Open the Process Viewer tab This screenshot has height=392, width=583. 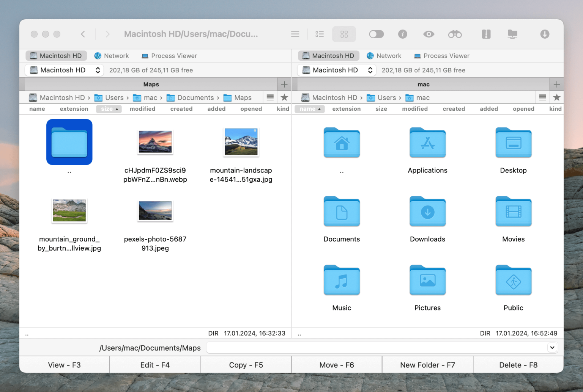coord(169,56)
